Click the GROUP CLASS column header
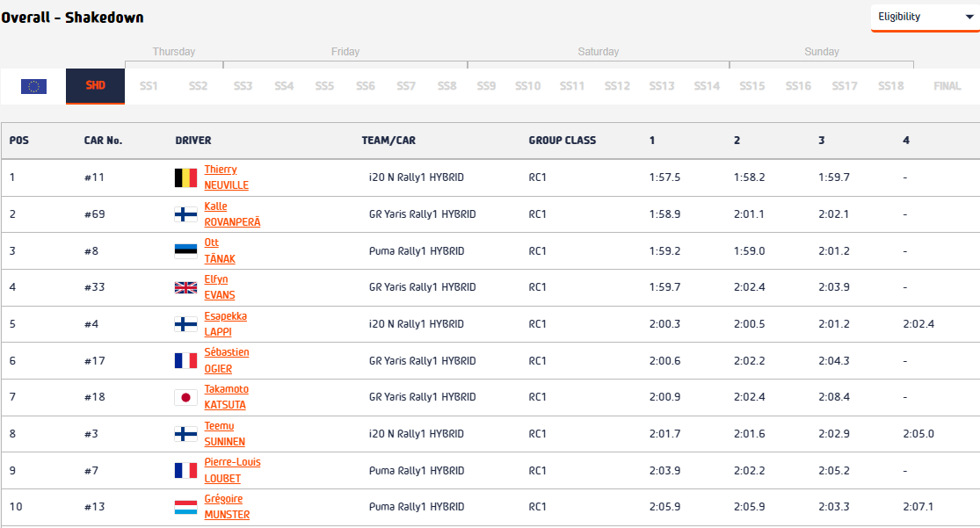The image size is (980, 528). click(x=562, y=141)
